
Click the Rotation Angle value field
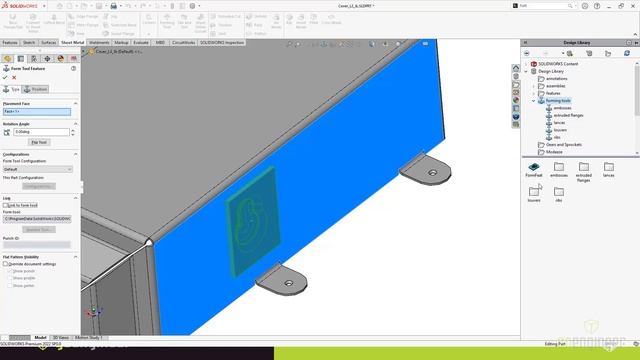(x=41, y=132)
